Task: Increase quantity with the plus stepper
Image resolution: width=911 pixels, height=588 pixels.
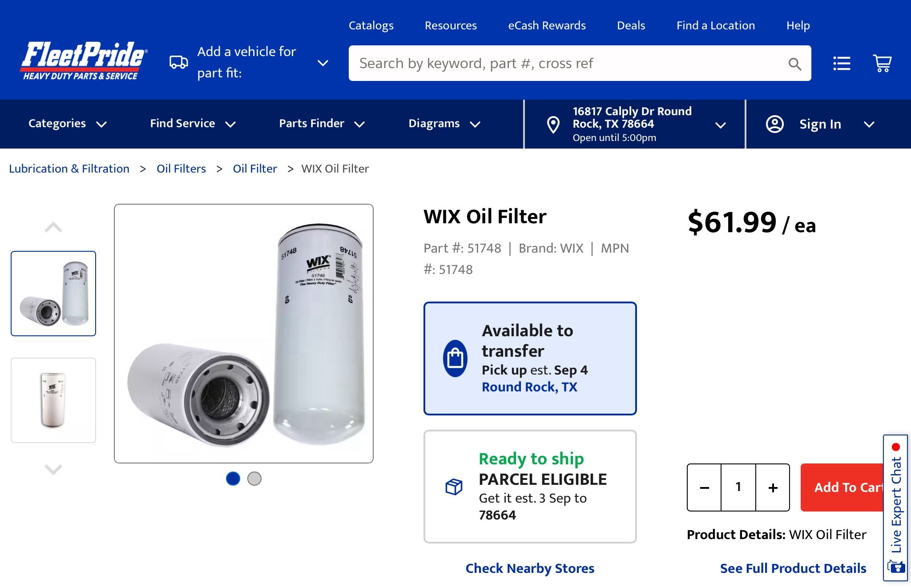Action: (x=772, y=487)
